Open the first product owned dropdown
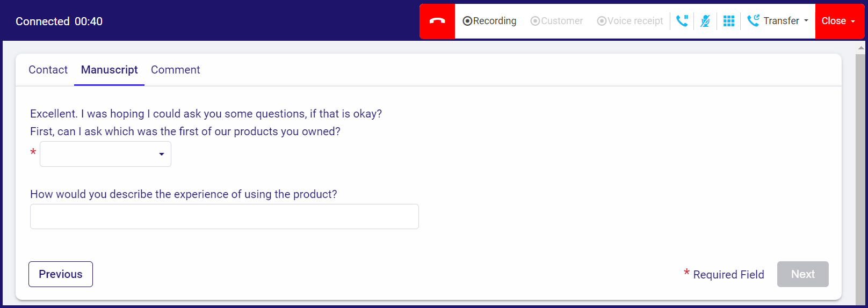This screenshot has width=868, height=308. [105, 154]
